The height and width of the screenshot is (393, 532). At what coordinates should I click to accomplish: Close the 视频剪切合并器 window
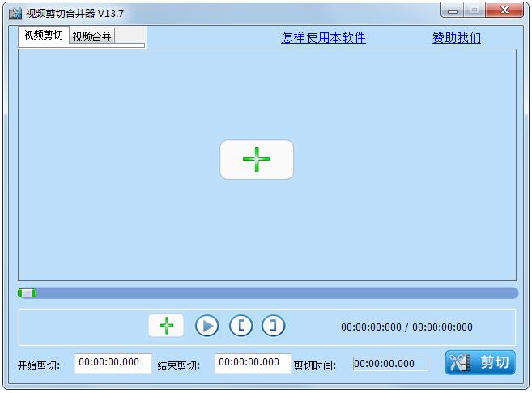pyautogui.click(x=504, y=11)
